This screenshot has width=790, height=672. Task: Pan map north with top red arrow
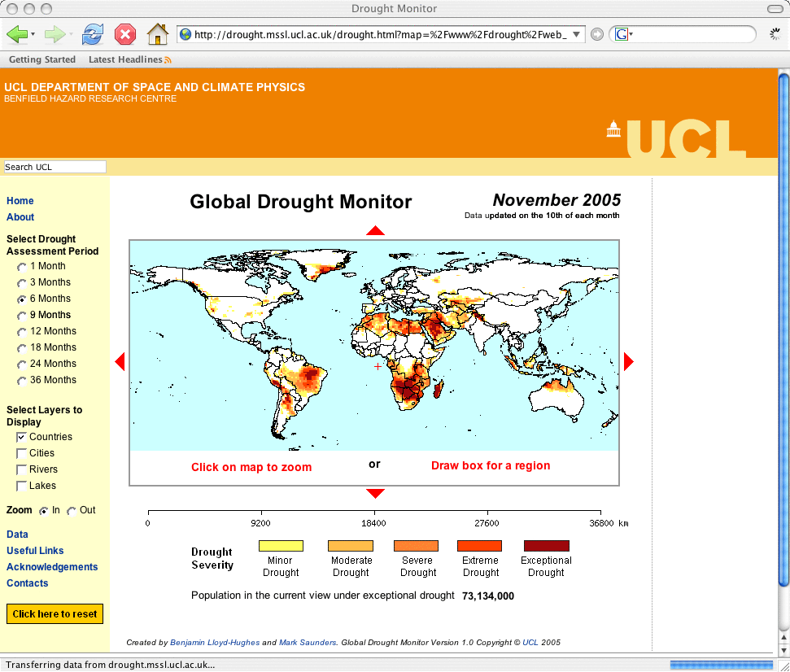click(x=375, y=231)
